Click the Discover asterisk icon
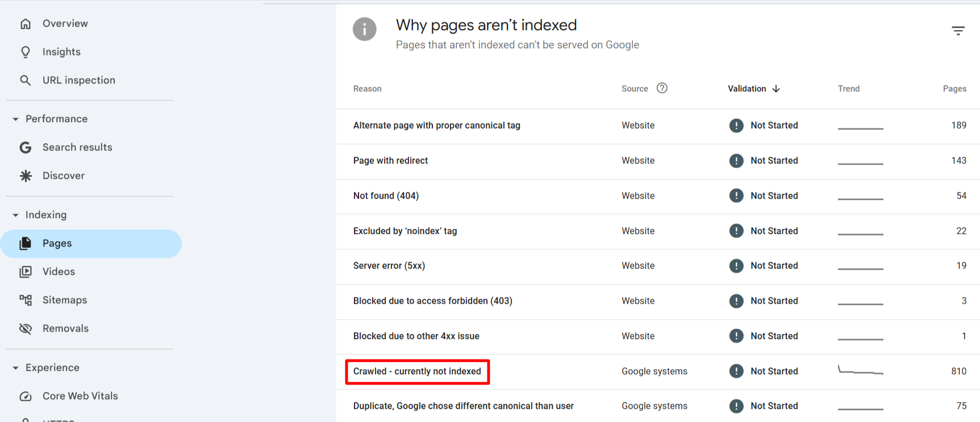This screenshot has width=980, height=422. point(26,176)
